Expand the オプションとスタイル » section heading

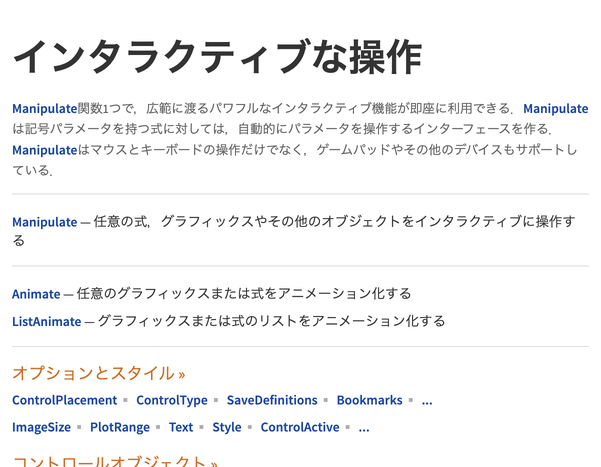pyautogui.click(x=99, y=374)
